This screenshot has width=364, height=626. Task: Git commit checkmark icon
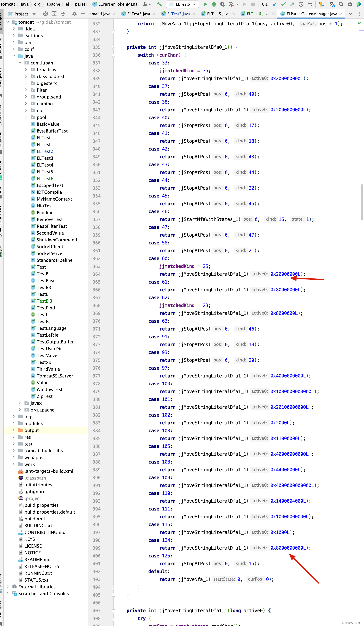283,4
